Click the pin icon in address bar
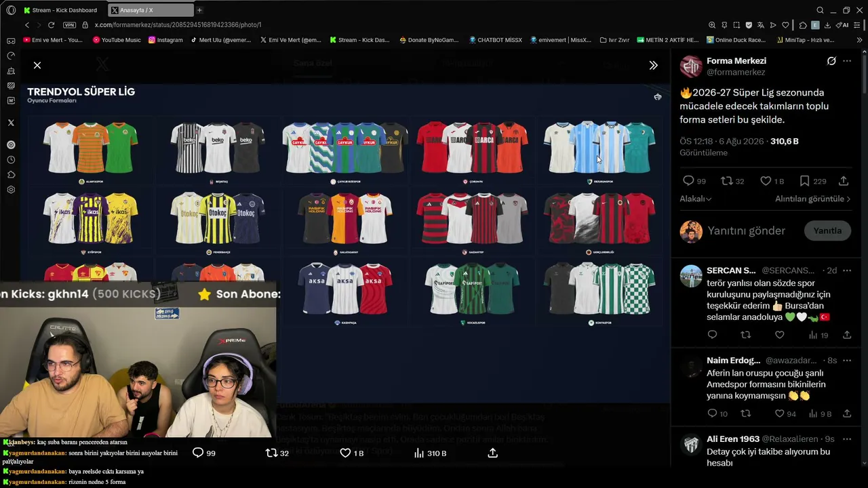Image resolution: width=868 pixels, height=488 pixels. click(724, 25)
